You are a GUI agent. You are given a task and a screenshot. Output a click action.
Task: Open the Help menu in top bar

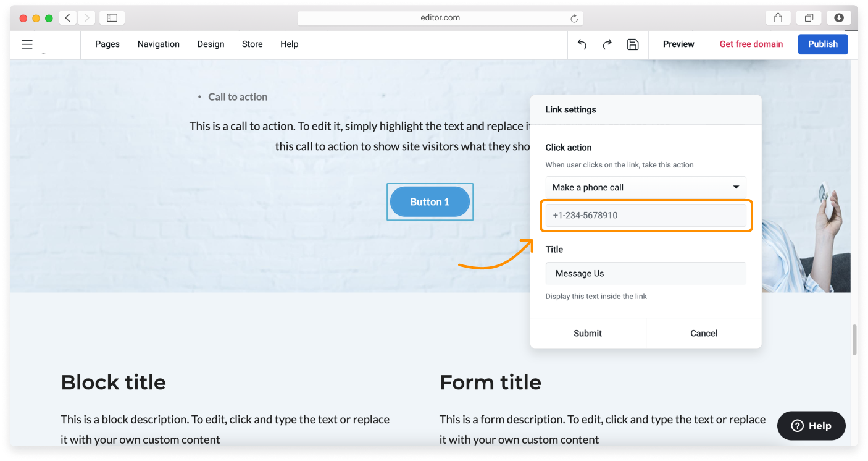tap(290, 44)
